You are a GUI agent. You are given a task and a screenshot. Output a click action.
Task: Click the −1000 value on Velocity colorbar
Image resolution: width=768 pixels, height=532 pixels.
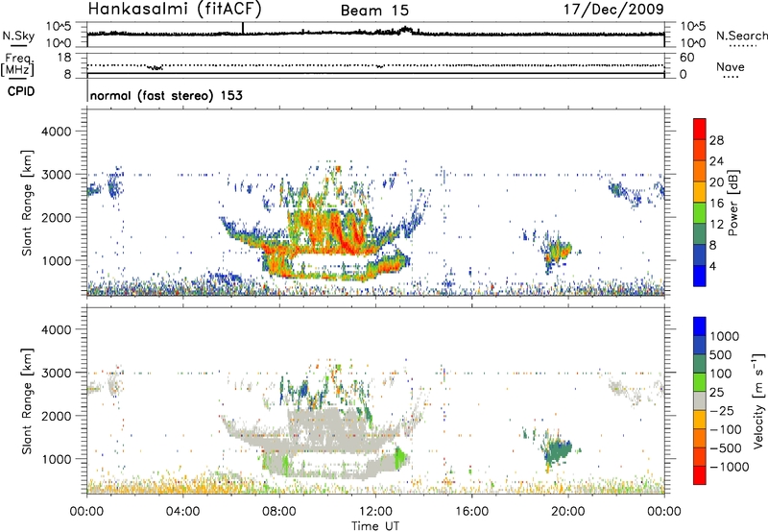coord(730,467)
